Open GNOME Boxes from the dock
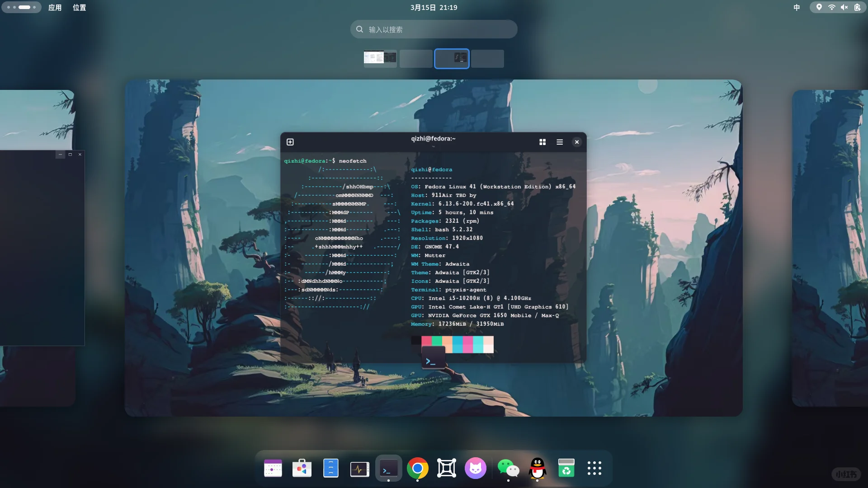 (447, 468)
